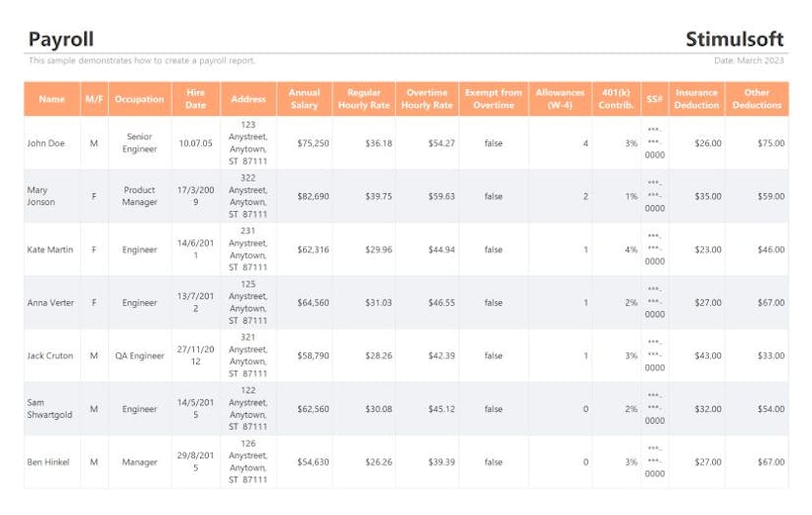Select the Occupation column header
The image size is (812, 515).
(139, 99)
